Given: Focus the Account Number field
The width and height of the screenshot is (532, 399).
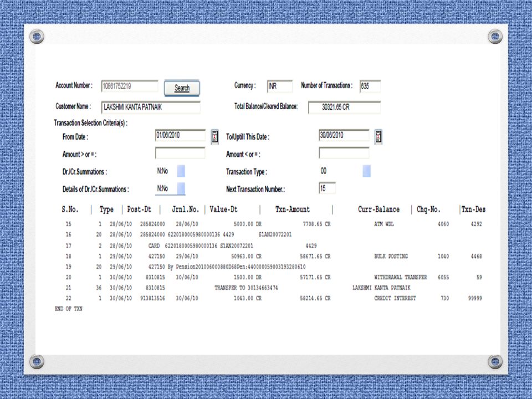Looking at the screenshot, I should click(130, 86).
